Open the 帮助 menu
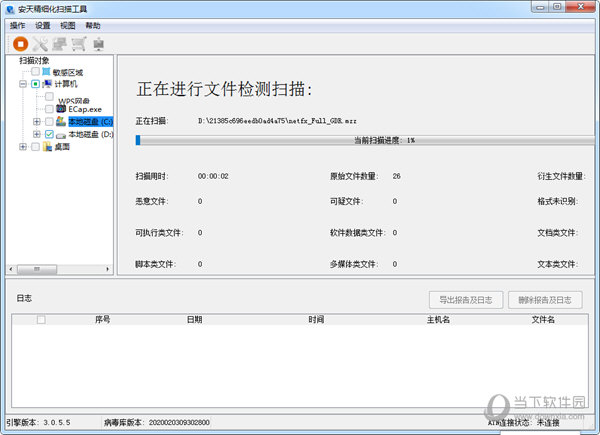 click(93, 26)
